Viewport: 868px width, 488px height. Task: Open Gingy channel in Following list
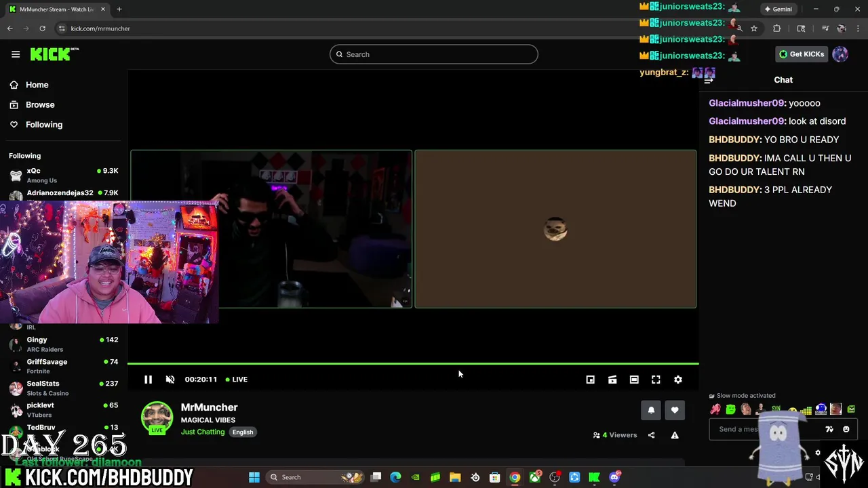click(64, 344)
